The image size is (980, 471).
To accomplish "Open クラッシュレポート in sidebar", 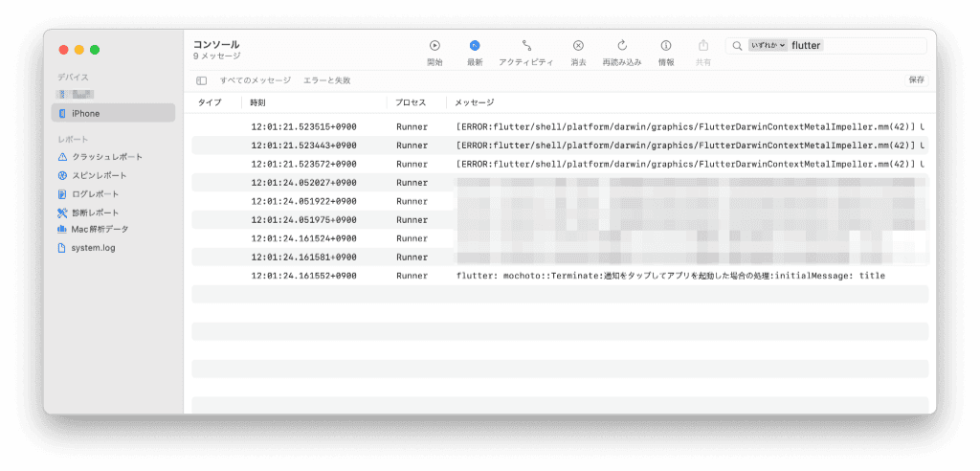I will click(106, 157).
